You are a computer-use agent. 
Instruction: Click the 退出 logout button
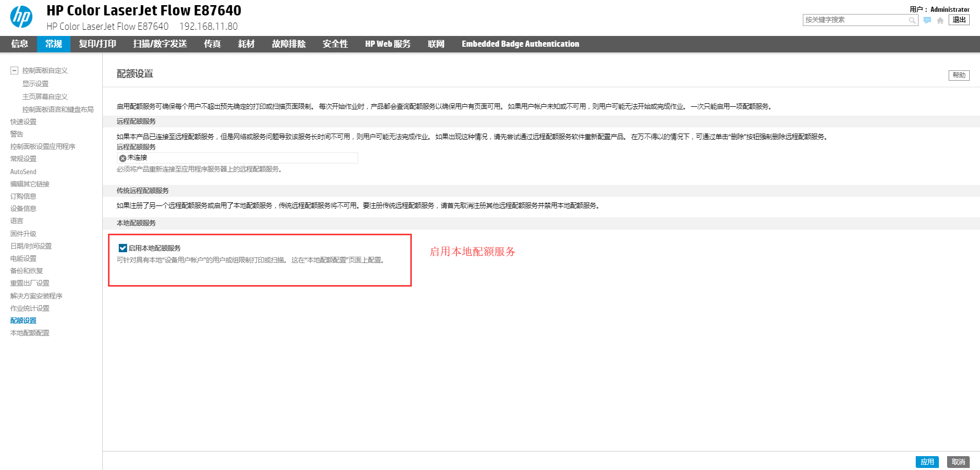[959, 20]
